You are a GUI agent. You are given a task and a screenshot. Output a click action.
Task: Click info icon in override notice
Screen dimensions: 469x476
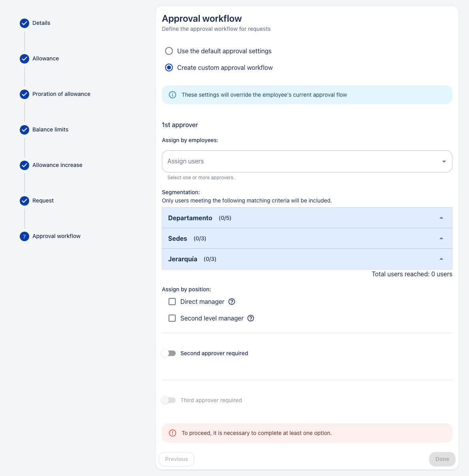[x=173, y=95]
